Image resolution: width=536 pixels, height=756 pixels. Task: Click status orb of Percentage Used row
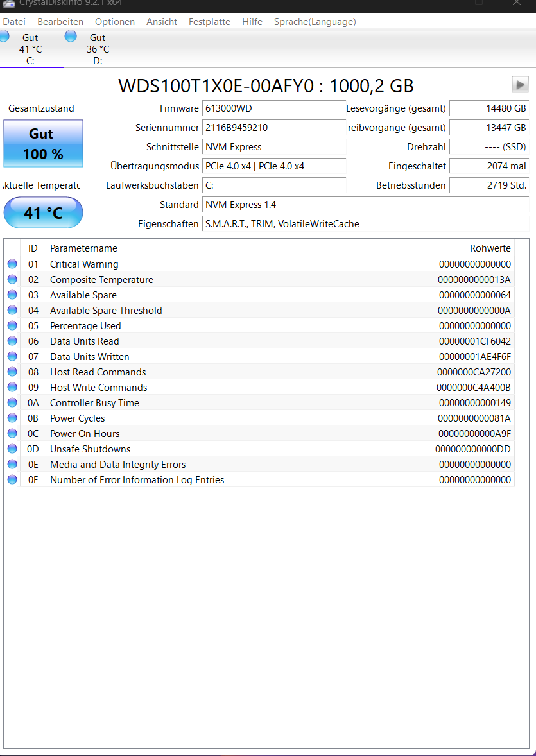click(12, 325)
